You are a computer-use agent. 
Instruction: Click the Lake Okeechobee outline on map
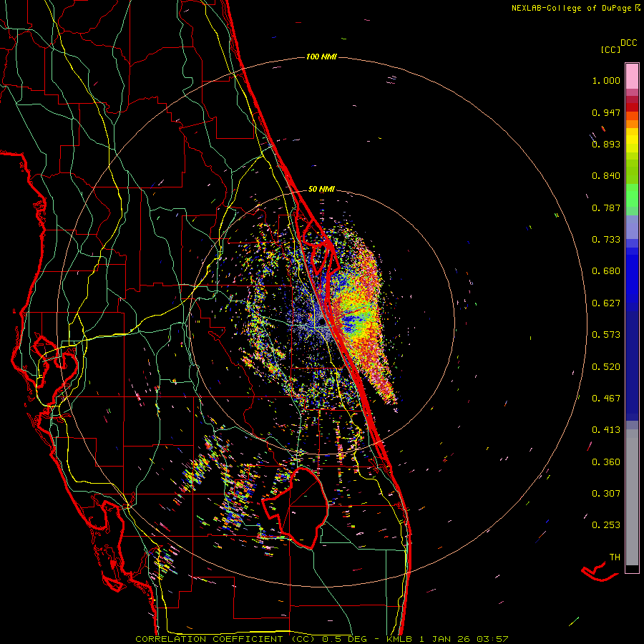click(x=296, y=507)
